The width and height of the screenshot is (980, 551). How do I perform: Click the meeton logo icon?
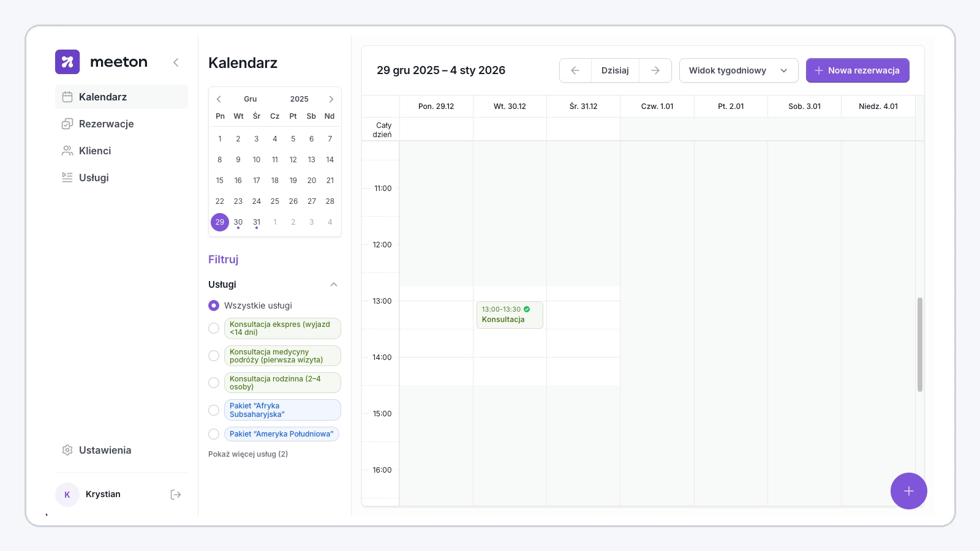coord(67,62)
